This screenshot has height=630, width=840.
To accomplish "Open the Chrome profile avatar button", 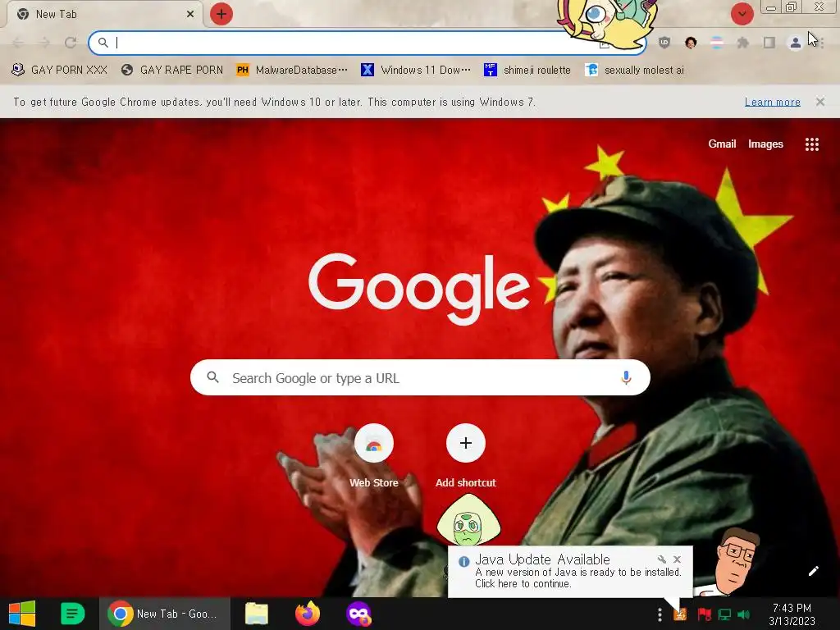I will [x=796, y=43].
